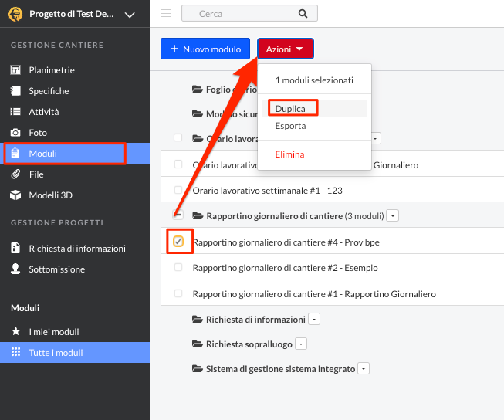Expand the Richiesta sopralluogo dropdown

(301, 344)
